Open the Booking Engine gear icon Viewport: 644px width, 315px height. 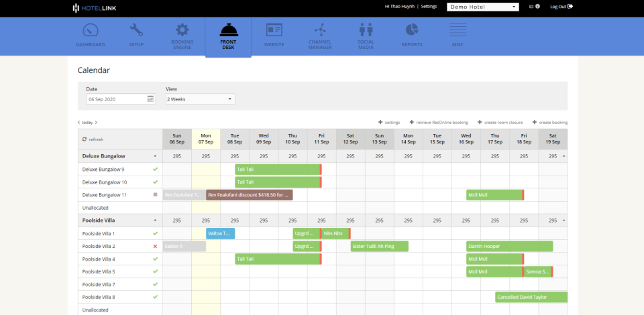(x=182, y=30)
